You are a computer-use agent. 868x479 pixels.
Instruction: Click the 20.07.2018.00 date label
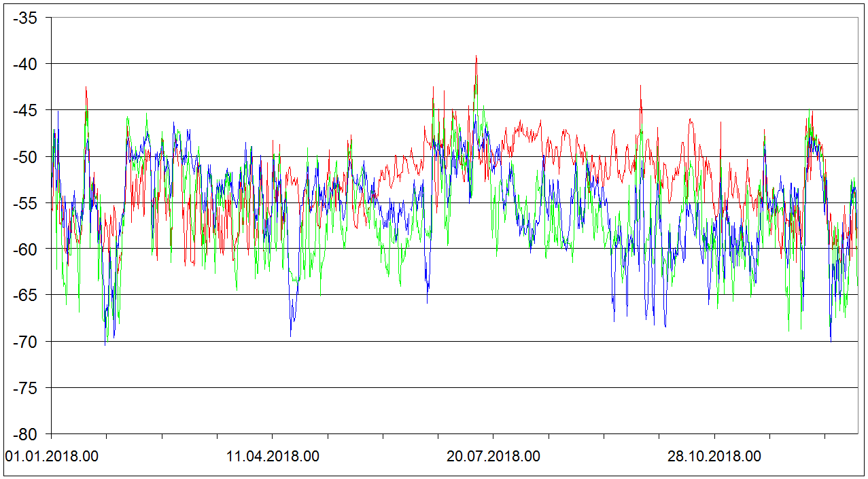pyautogui.click(x=493, y=456)
